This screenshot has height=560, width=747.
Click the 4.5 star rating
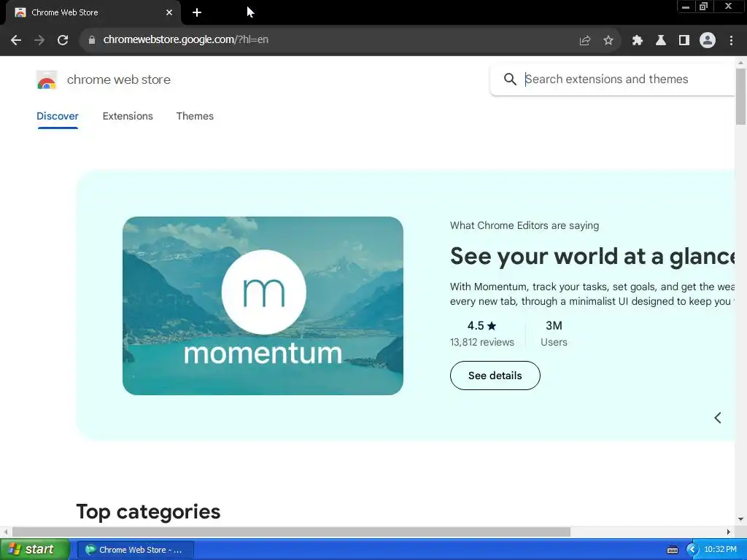481,326
